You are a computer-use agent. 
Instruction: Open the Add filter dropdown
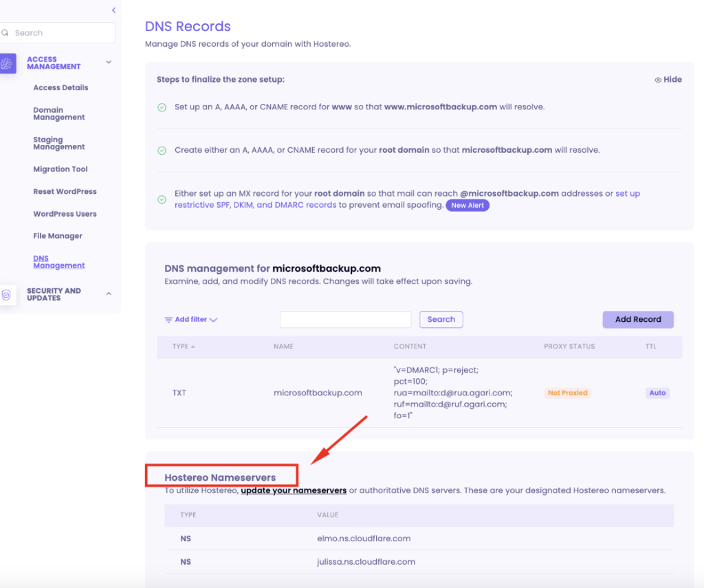(x=191, y=319)
